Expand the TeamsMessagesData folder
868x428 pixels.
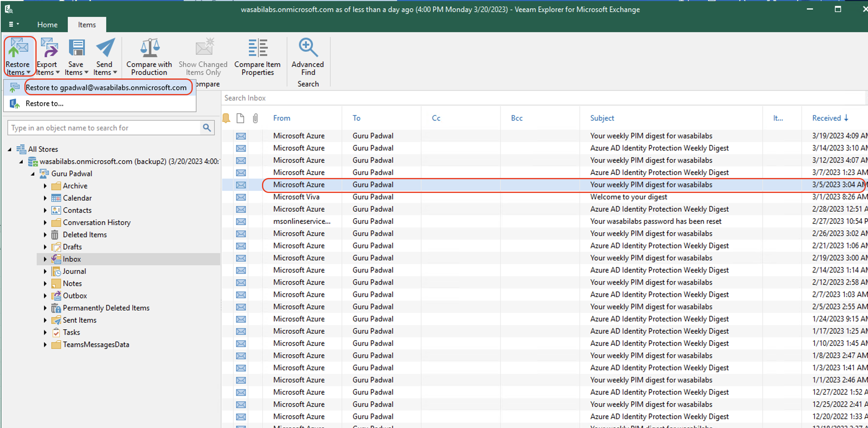45,345
